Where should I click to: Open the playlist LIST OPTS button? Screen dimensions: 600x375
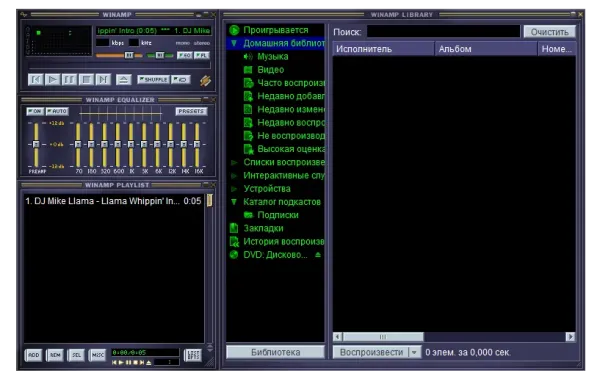pos(193,355)
